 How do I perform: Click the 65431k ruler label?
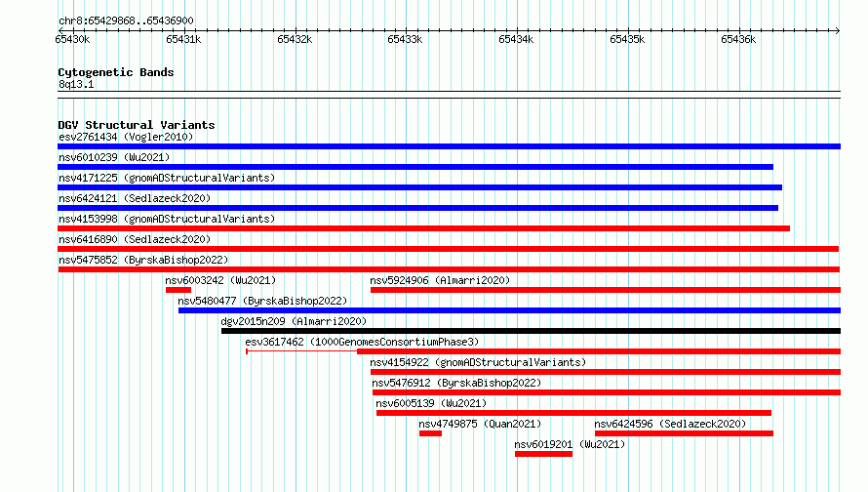[x=183, y=39]
